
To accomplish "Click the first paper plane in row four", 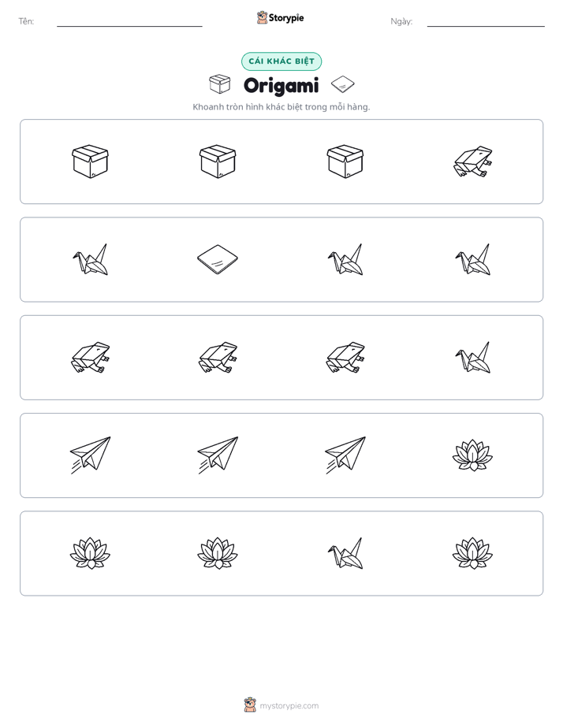I will click(90, 455).
